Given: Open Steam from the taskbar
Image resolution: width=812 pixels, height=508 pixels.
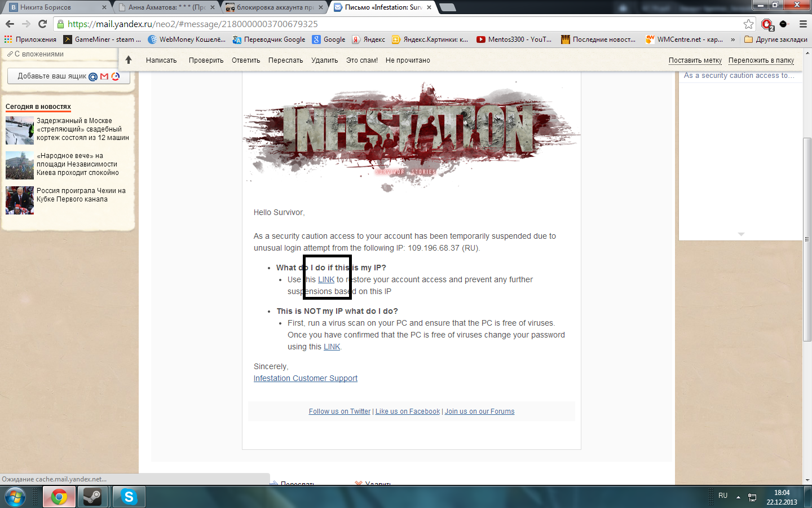Looking at the screenshot, I should point(92,497).
